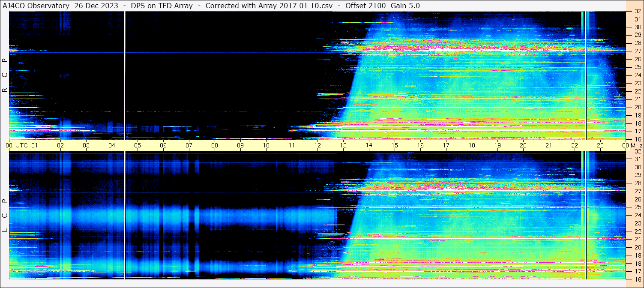644x288 pixels.
Task: Select the 18 hour label on the time axis
Action: (x=472, y=145)
